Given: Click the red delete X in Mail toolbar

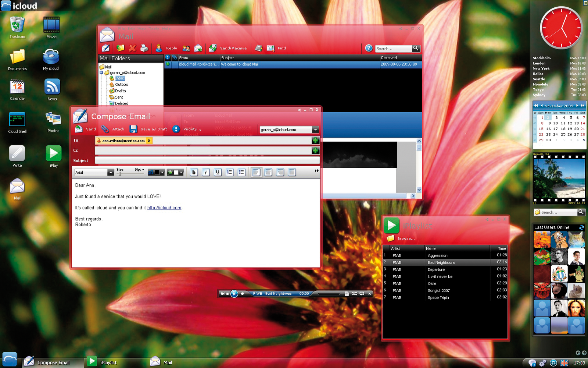Looking at the screenshot, I should pyautogui.click(x=133, y=48).
